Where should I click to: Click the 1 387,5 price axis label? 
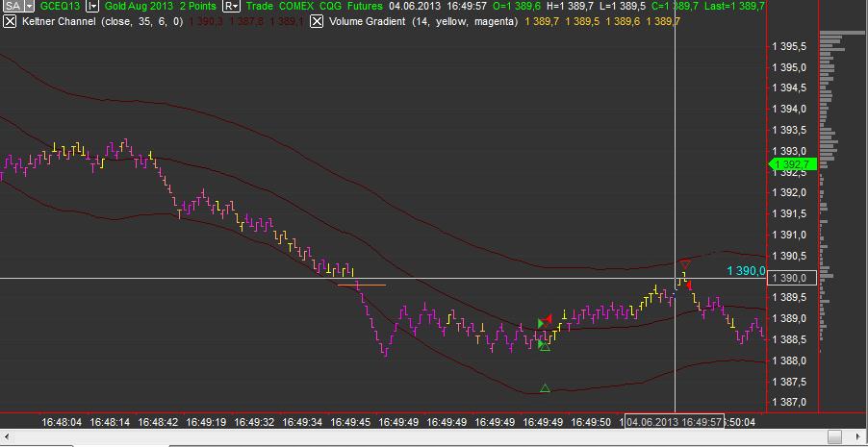789,382
